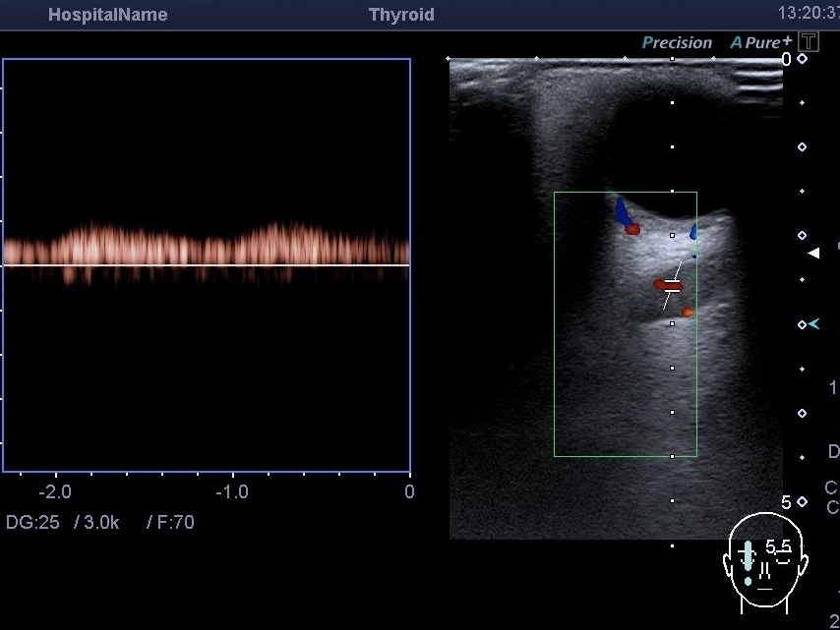Click the diamond marker at depth 0
Screen dimensions: 840x630
click(802, 59)
